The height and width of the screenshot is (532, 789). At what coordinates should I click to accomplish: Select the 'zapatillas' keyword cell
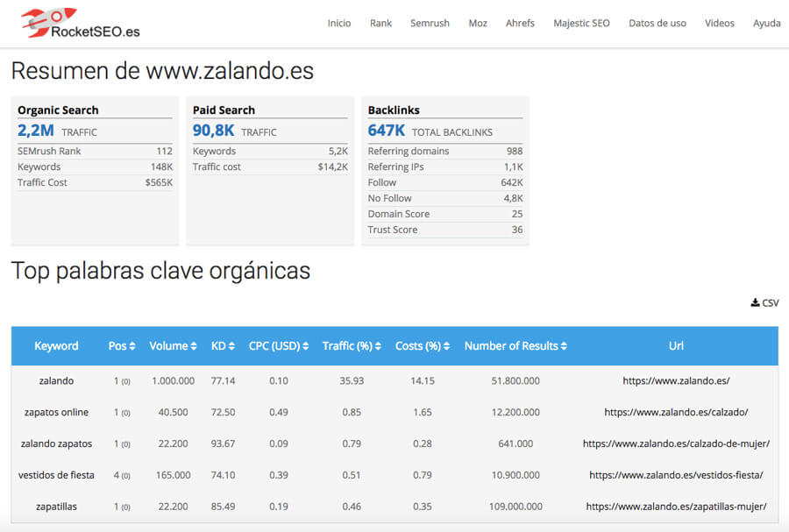[56, 507]
